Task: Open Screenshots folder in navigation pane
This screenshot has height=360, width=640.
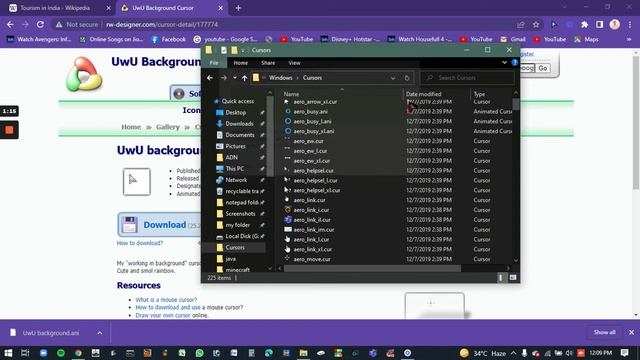Action: pyautogui.click(x=240, y=213)
